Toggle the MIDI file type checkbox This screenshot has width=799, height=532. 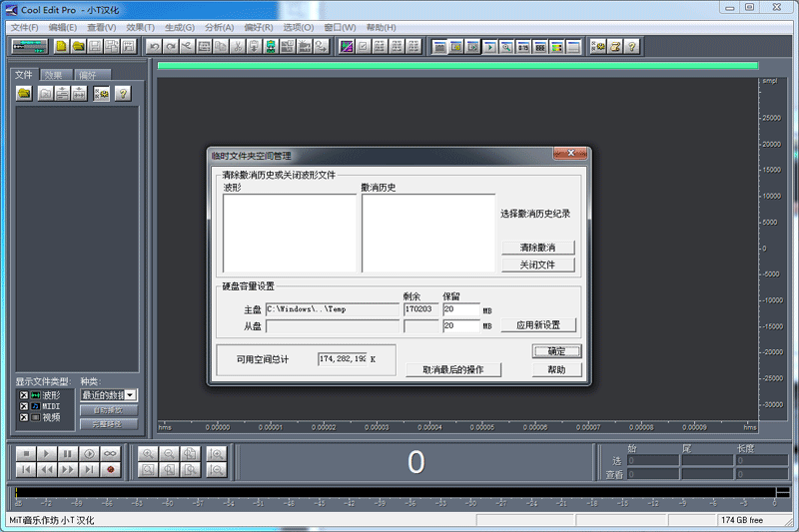tap(23, 406)
